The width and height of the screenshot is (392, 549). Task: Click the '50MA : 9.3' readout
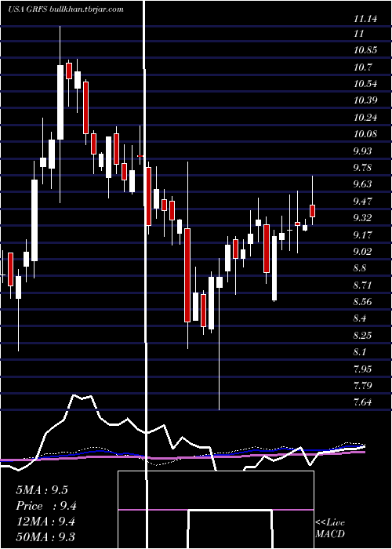tap(45, 536)
